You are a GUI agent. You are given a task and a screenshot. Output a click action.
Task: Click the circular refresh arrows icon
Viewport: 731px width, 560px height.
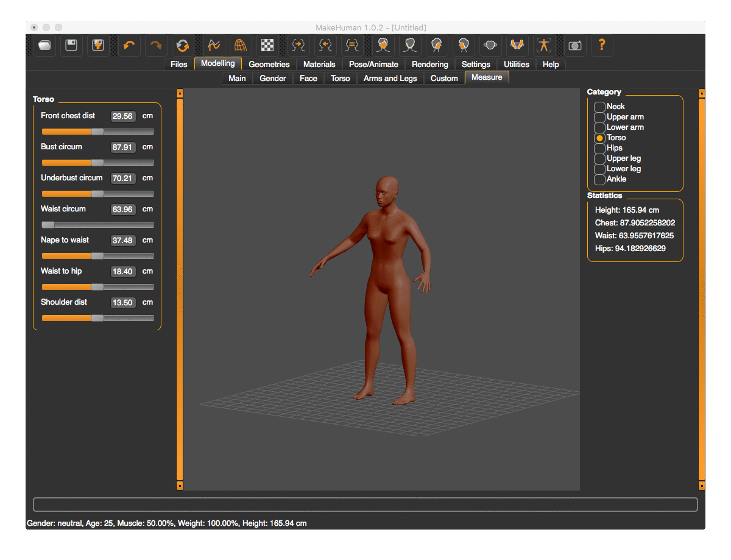[182, 45]
